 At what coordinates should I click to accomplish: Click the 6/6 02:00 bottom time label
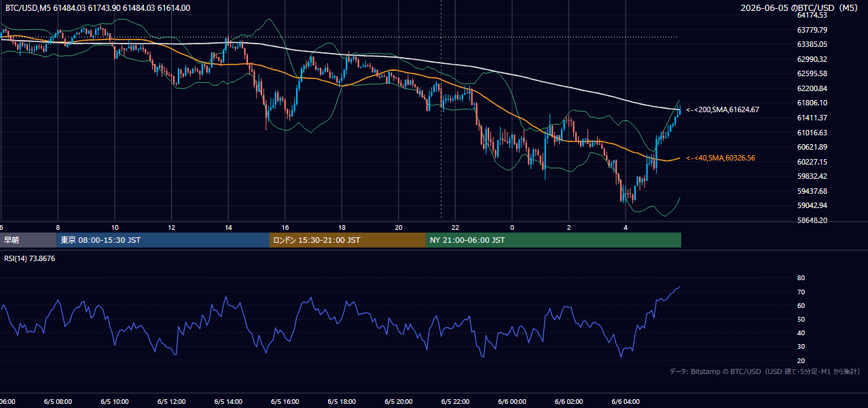click(569, 401)
